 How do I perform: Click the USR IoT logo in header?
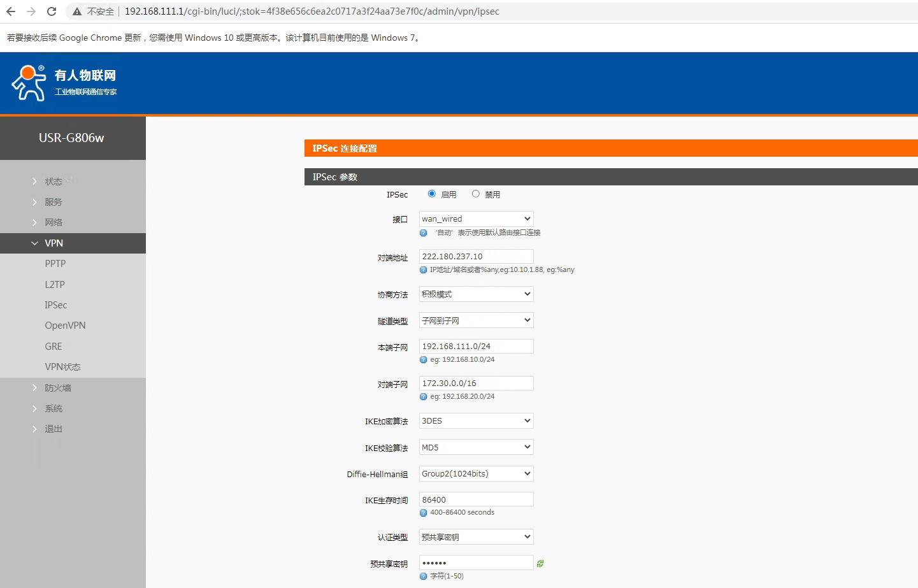64,83
